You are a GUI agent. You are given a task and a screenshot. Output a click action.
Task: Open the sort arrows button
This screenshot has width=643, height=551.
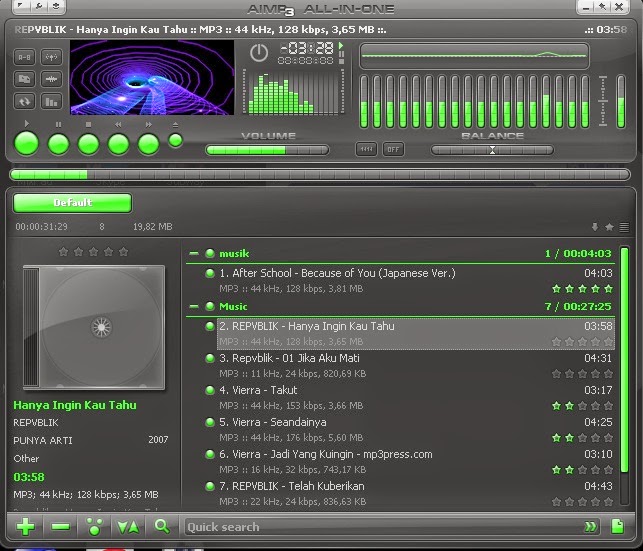point(128,527)
